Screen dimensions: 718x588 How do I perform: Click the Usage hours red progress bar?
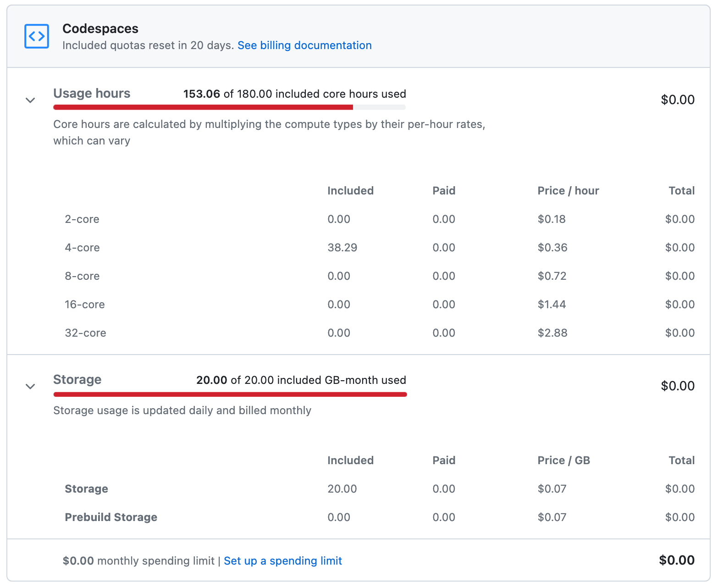203,107
